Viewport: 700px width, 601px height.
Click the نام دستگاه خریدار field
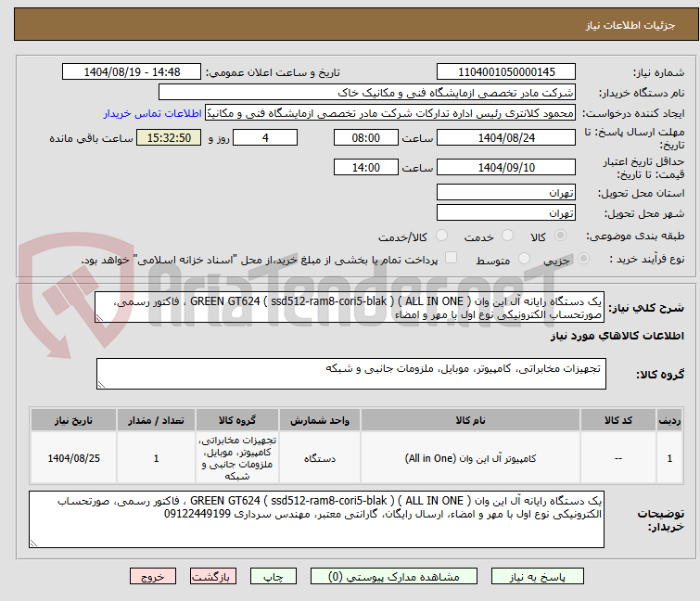[x=366, y=93]
